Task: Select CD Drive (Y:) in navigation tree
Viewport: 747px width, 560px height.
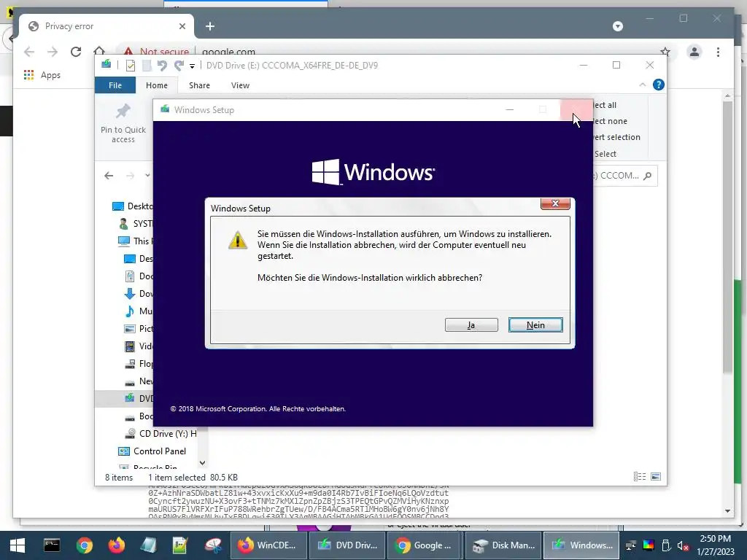Action: tap(160, 433)
